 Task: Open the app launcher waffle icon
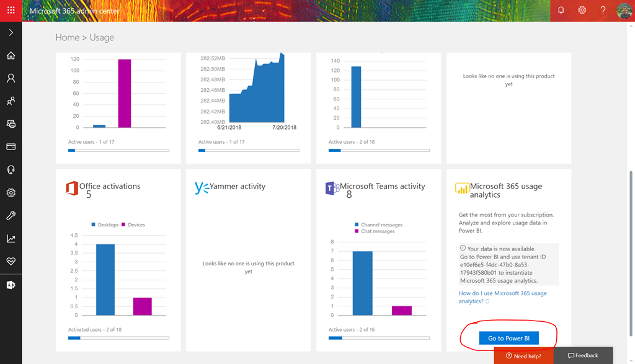coord(11,11)
